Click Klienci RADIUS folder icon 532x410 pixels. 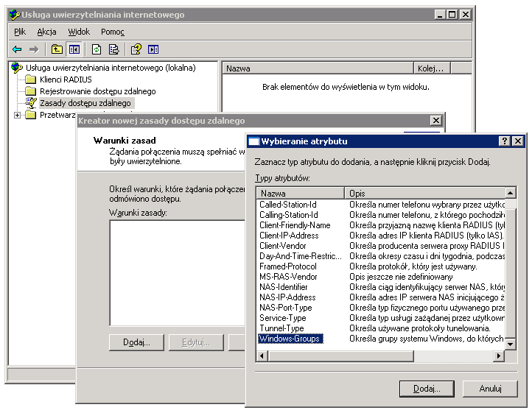[30, 79]
